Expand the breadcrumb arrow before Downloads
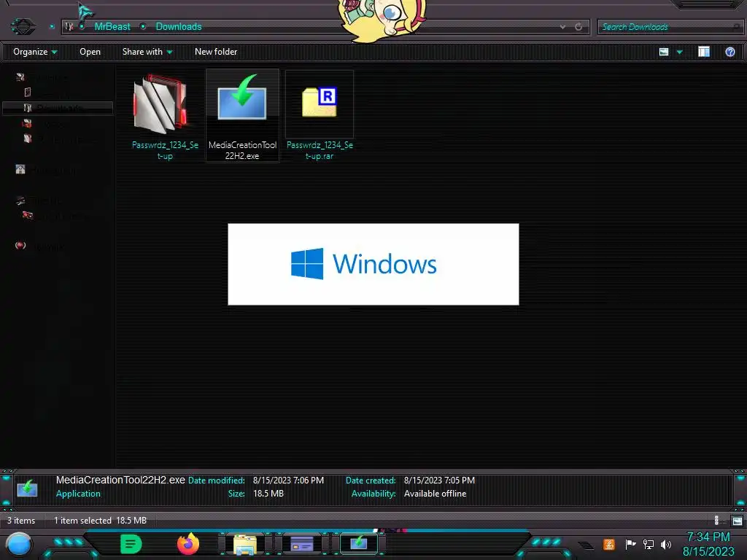The height and width of the screenshot is (560, 747). click(143, 27)
